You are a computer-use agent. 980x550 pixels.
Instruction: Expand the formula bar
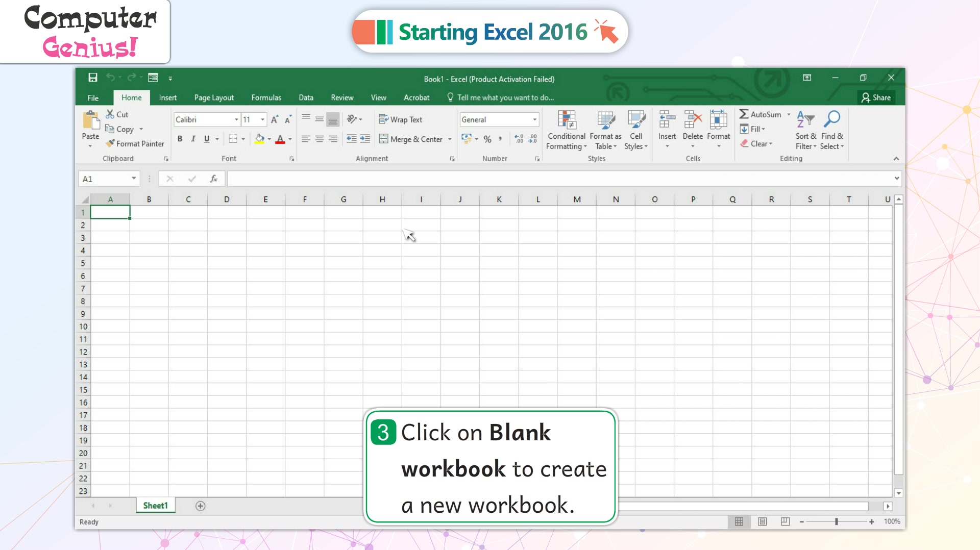click(x=897, y=179)
